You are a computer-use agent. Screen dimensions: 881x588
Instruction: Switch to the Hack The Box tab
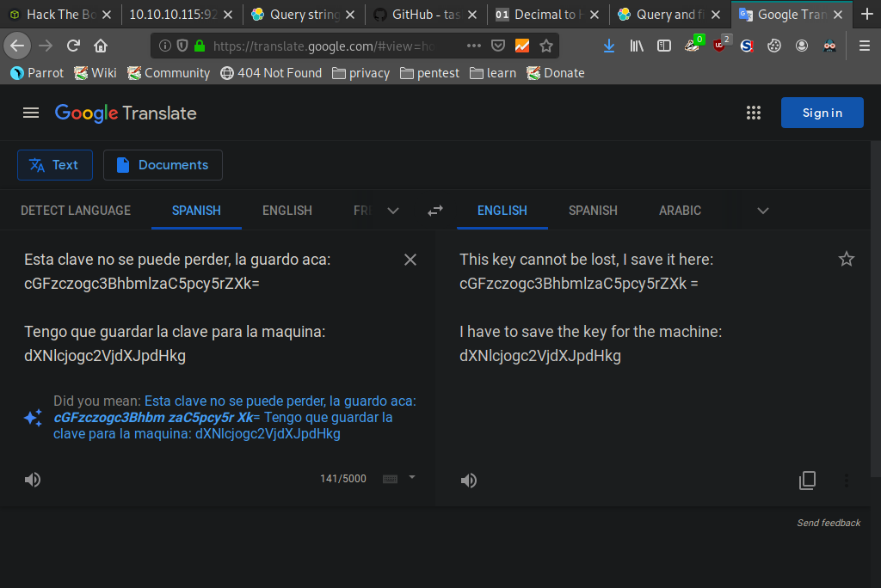[x=61, y=15]
